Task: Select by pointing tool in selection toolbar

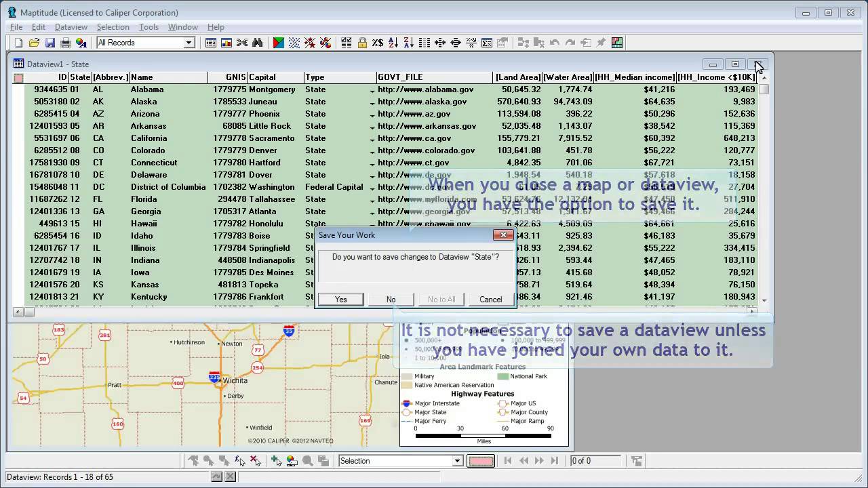Action: coord(193,461)
